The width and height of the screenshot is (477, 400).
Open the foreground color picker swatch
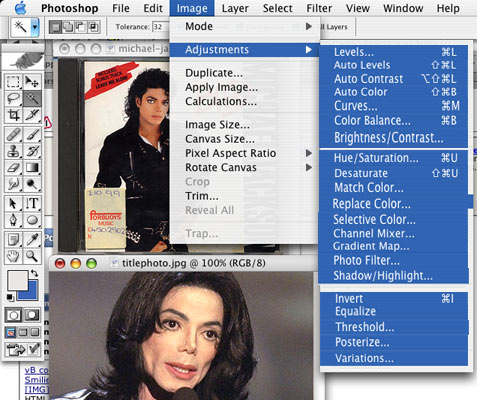click(17, 281)
